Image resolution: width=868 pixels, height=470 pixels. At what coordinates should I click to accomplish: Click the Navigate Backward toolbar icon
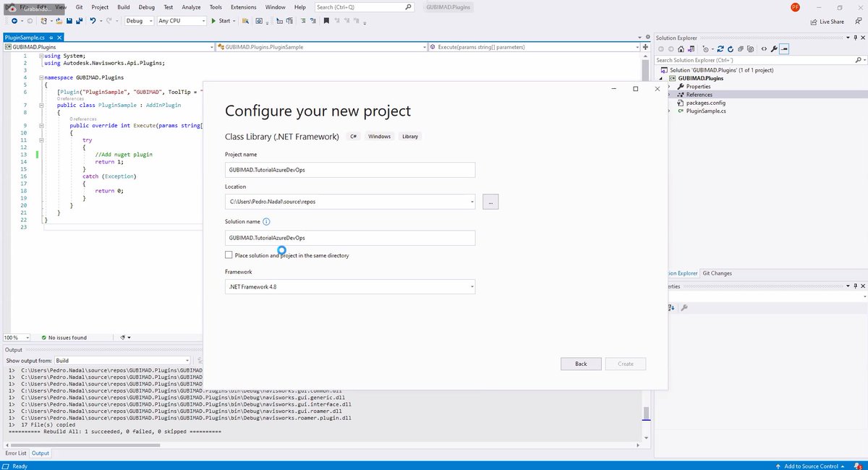14,21
